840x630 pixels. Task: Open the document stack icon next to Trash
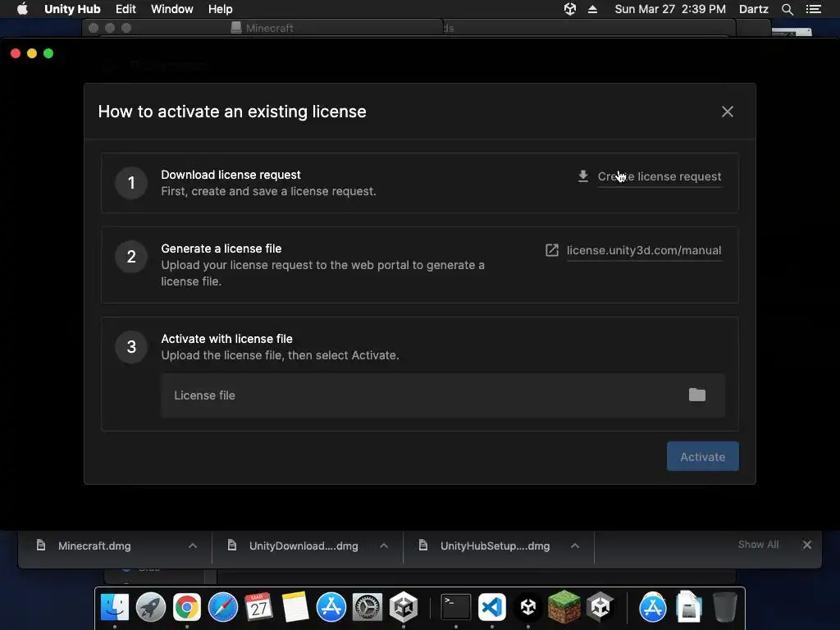click(689, 607)
